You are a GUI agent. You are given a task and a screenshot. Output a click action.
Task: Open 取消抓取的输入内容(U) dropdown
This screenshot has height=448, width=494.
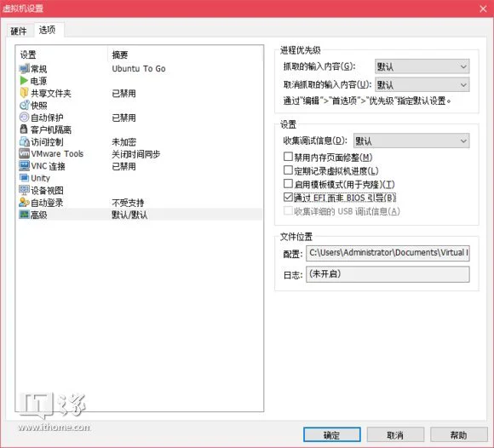point(422,85)
